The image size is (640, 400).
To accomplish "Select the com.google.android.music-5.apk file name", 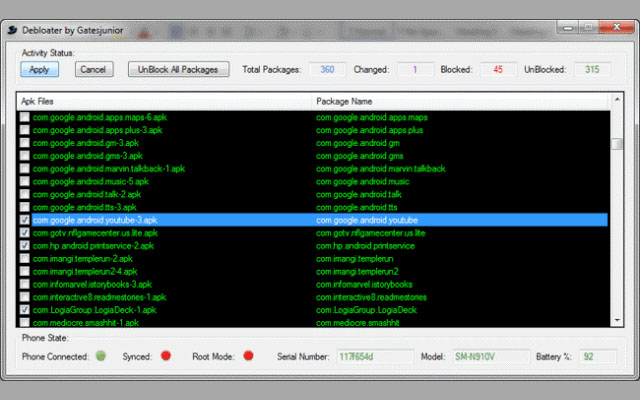I will click(x=91, y=181).
